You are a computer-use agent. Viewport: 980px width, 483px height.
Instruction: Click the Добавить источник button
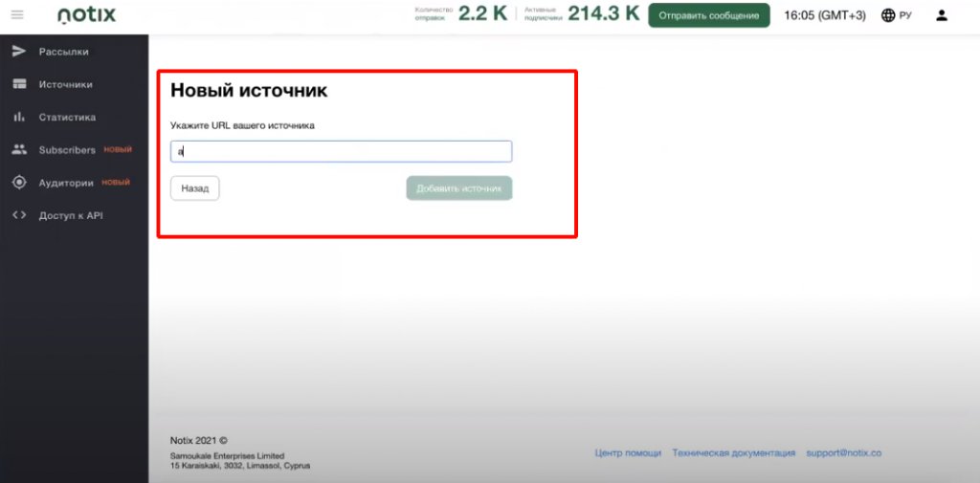pyautogui.click(x=459, y=188)
